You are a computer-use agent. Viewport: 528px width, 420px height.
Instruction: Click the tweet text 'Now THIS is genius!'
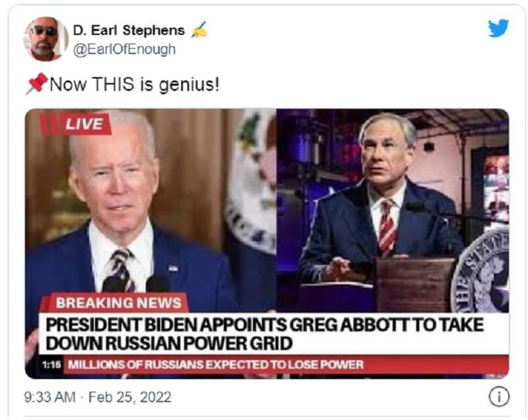[135, 84]
